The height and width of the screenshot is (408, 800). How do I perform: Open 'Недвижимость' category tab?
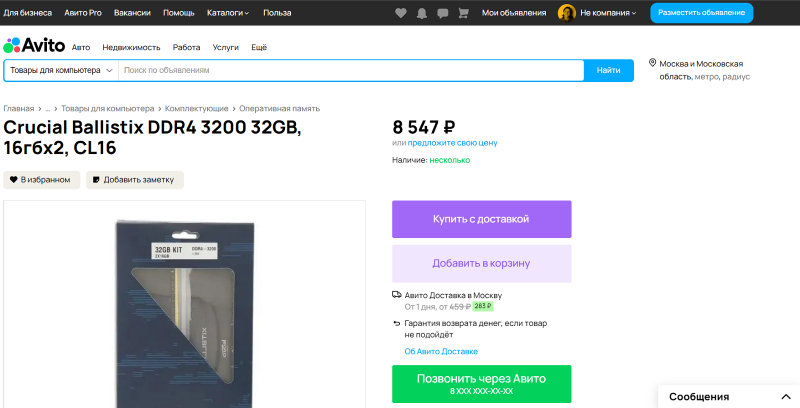[x=131, y=47]
